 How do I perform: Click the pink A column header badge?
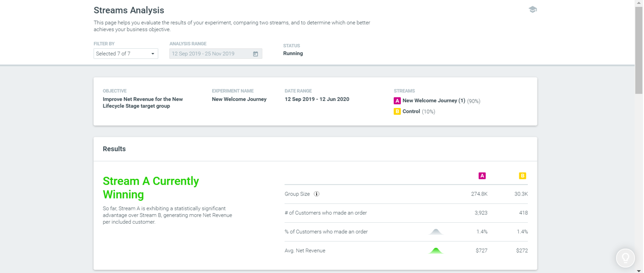482,176
